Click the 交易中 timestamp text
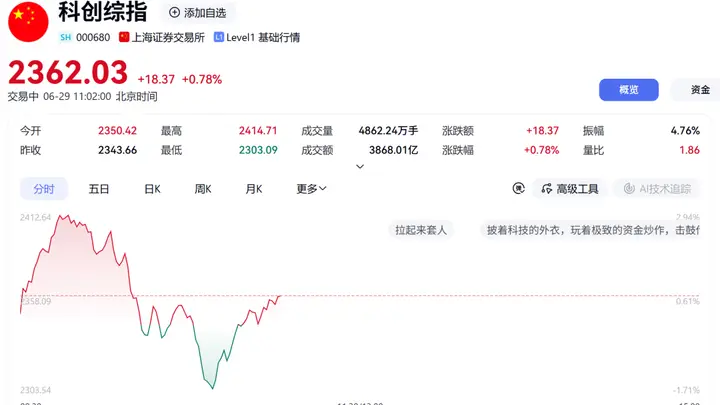720x405 pixels. 83,96
